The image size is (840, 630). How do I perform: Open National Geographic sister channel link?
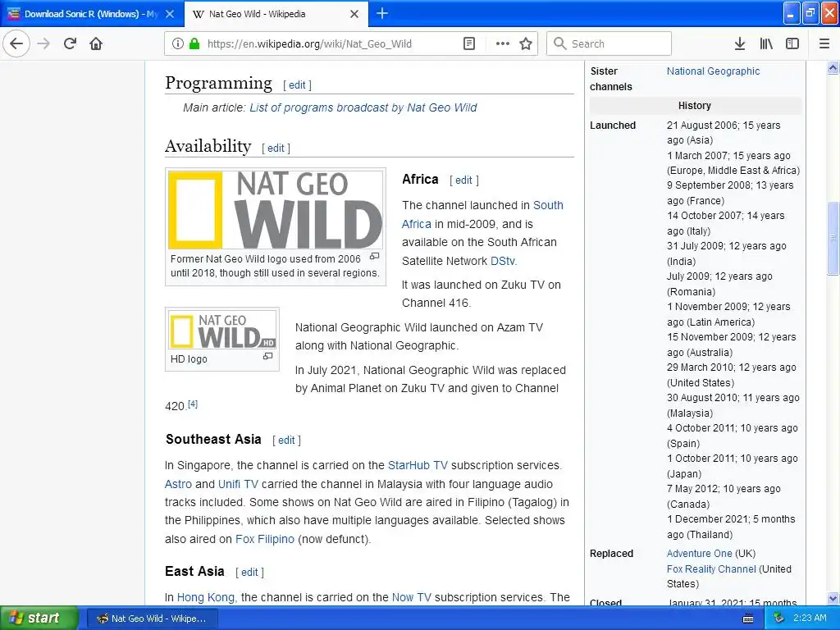[x=713, y=71]
